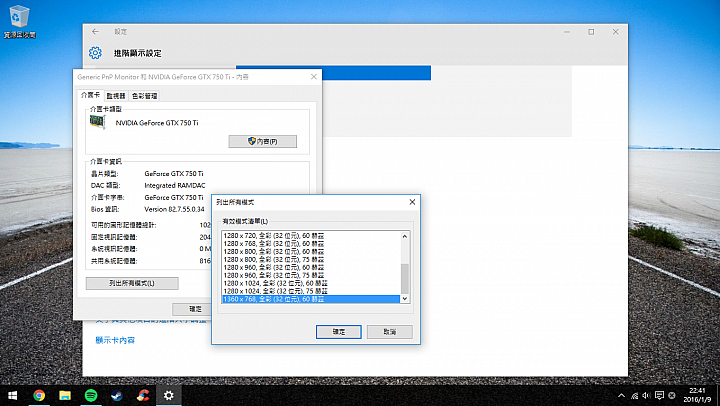This screenshot has height=406, width=720.
Task: Open the 顯示卡內容 link in Settings
Action: point(115,340)
